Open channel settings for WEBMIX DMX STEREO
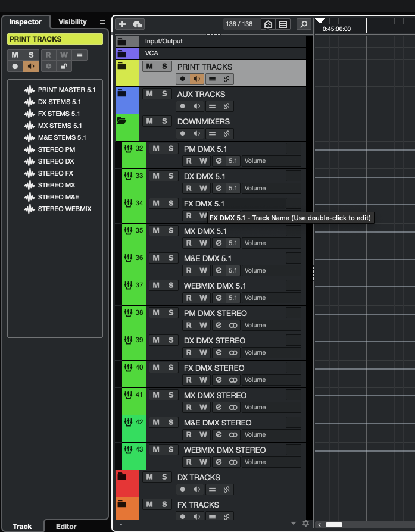This screenshot has width=415, height=532. (219, 462)
